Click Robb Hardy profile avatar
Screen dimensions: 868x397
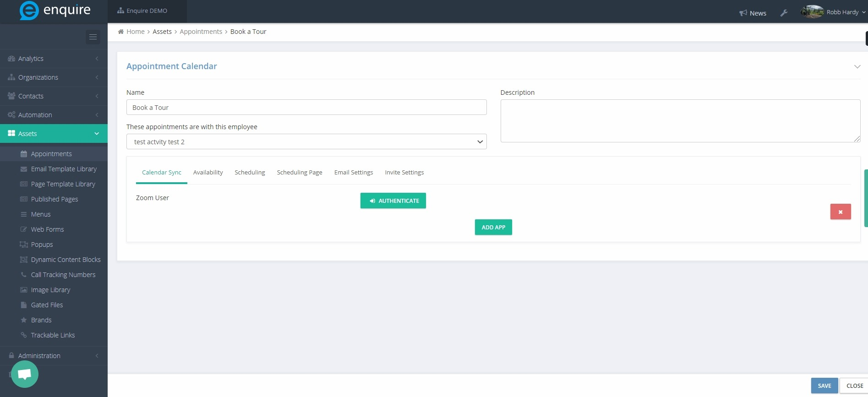812,12
